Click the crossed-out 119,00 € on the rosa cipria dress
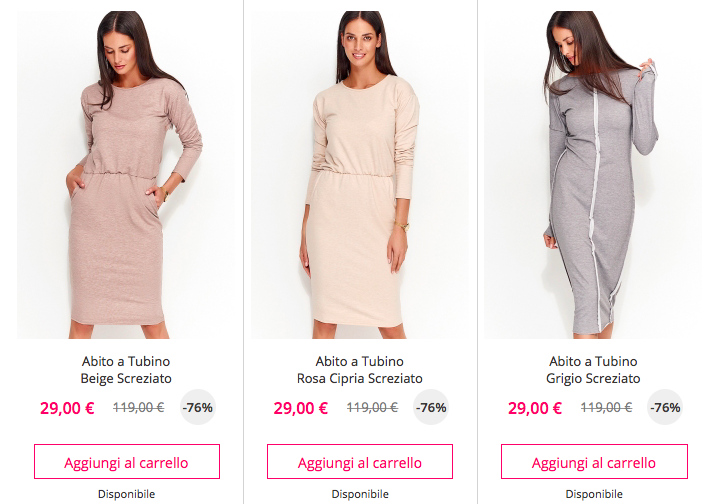Image resolution: width=706 pixels, height=504 pixels. pos(372,407)
